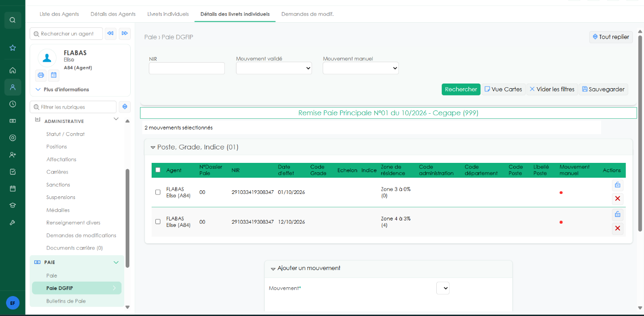This screenshot has width=644, height=316.
Task: Open the Mouvement validé dropdown
Action: click(x=274, y=68)
